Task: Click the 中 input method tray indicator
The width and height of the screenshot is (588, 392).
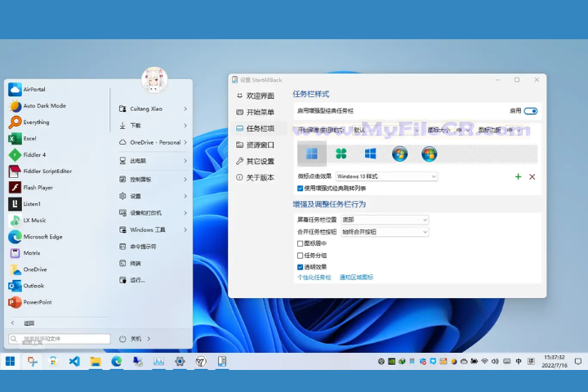Action: (519, 361)
